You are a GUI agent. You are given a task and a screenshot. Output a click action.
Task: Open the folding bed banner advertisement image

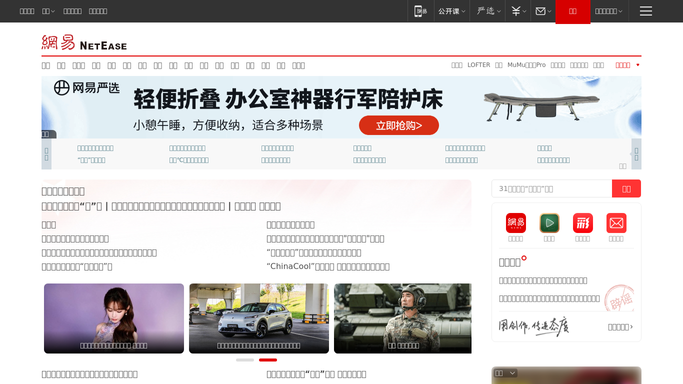(341, 107)
